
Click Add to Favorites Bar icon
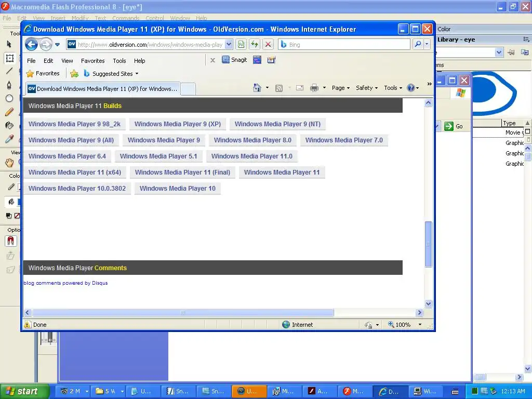pyautogui.click(x=74, y=74)
